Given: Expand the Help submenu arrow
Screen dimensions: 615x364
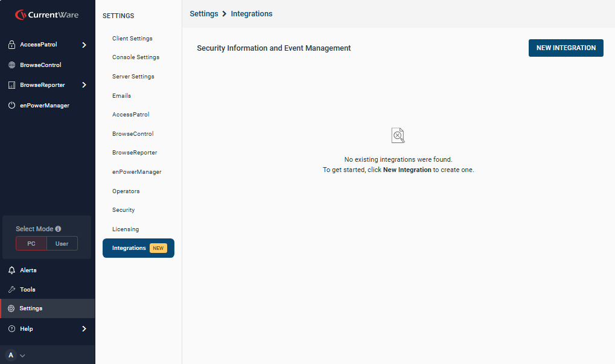Looking at the screenshot, I should (x=84, y=329).
